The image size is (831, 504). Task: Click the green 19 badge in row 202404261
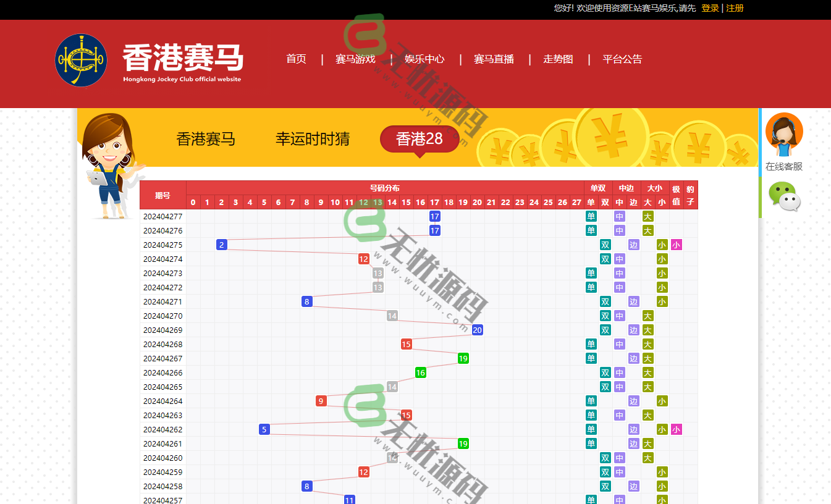pyautogui.click(x=463, y=443)
